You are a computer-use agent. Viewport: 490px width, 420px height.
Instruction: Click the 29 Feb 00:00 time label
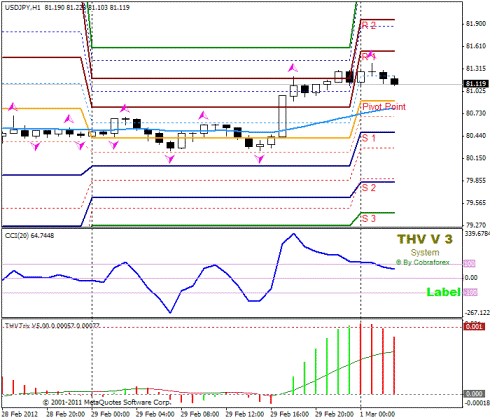click(x=110, y=414)
